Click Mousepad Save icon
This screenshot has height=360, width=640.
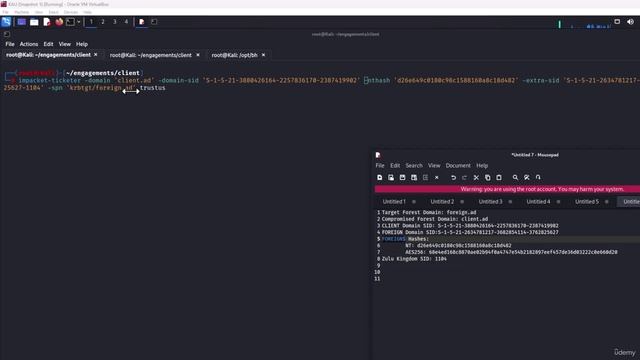click(x=402, y=178)
